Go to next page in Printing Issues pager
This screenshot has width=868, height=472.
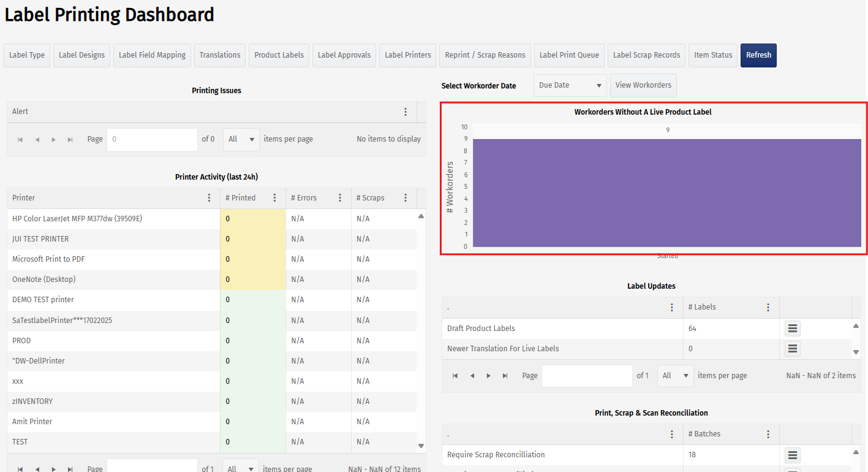coord(54,139)
